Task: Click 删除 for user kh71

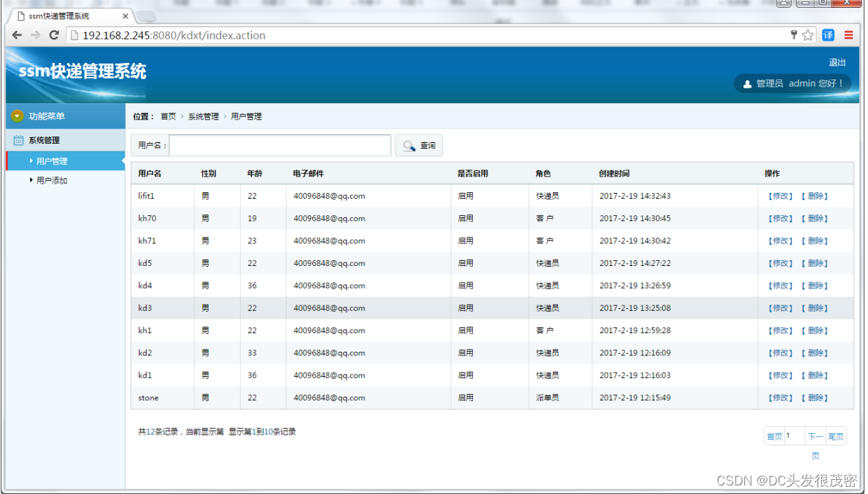Action: tap(815, 241)
